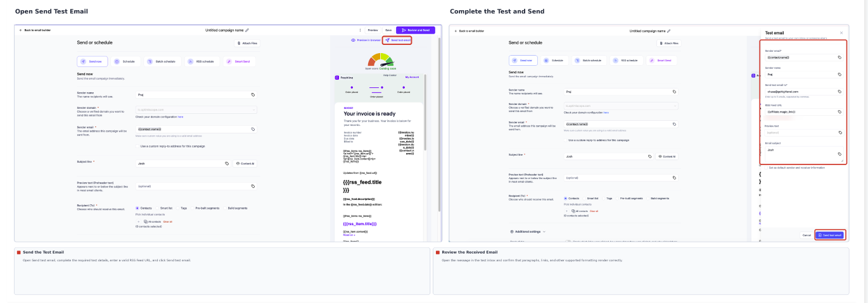
Task: Click Save button in left screenshot header
Action: [388, 30]
